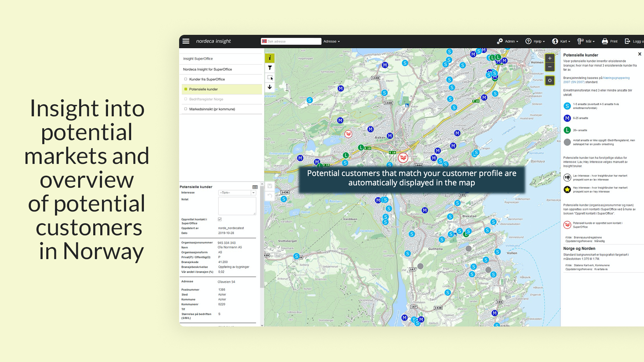This screenshot has width=644, height=362.
Task: Click the Logg ut exit icon
Action: click(628, 41)
